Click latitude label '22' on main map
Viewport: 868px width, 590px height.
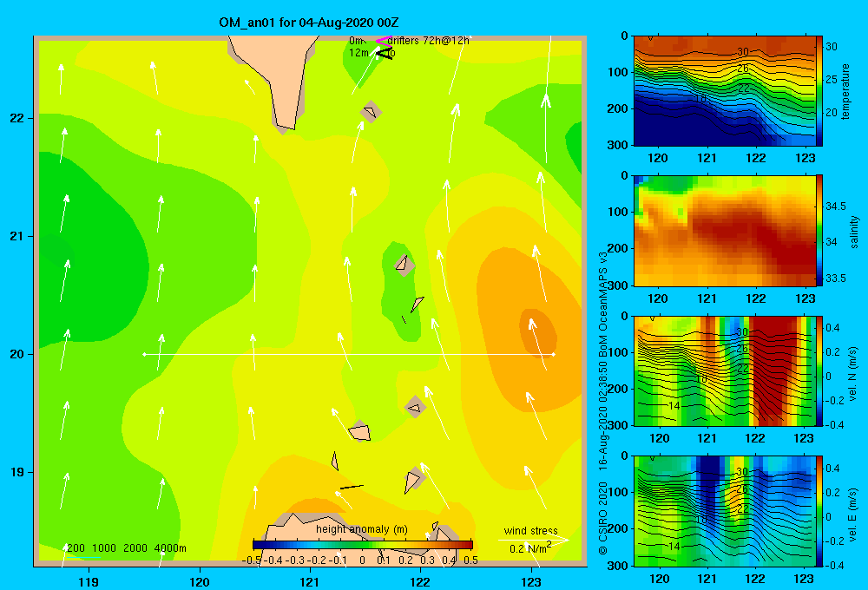point(17,118)
